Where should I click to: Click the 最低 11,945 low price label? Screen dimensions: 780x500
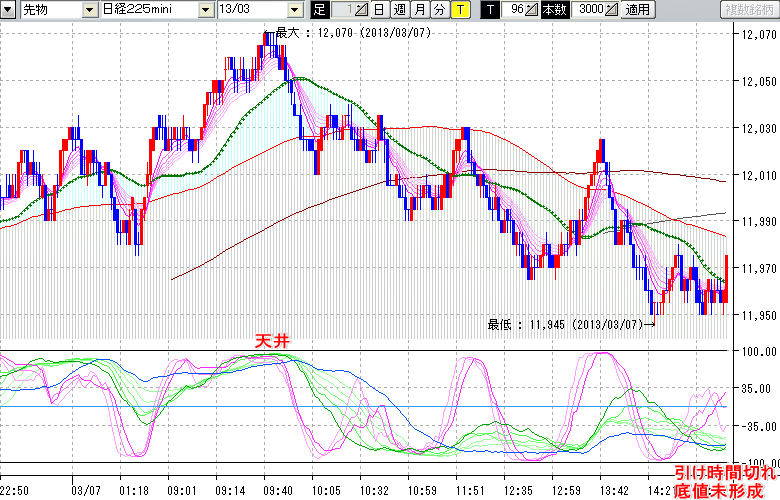coord(565,324)
